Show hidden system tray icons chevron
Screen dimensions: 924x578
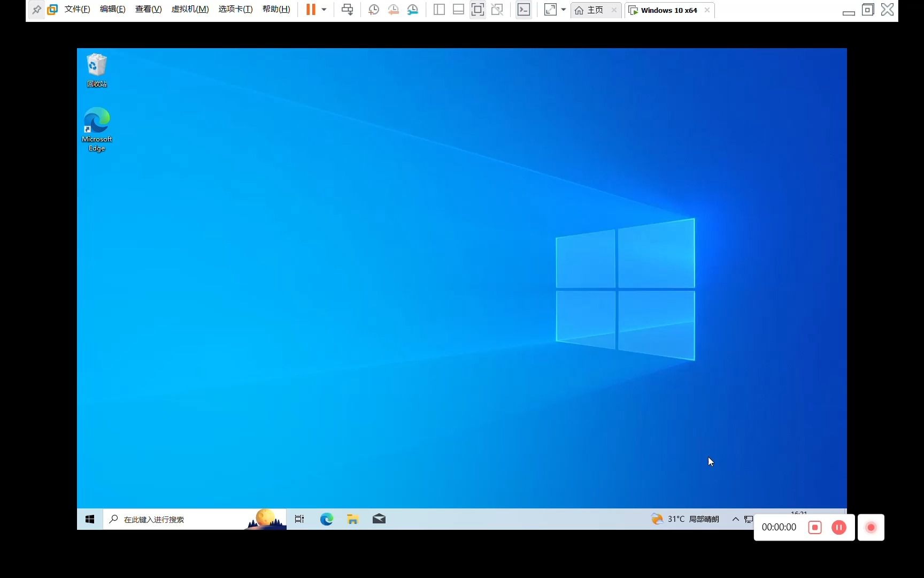[736, 519]
